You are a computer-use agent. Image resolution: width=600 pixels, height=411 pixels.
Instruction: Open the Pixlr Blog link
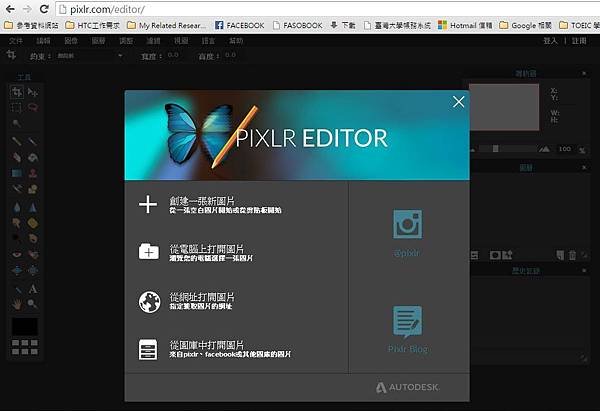click(408, 329)
